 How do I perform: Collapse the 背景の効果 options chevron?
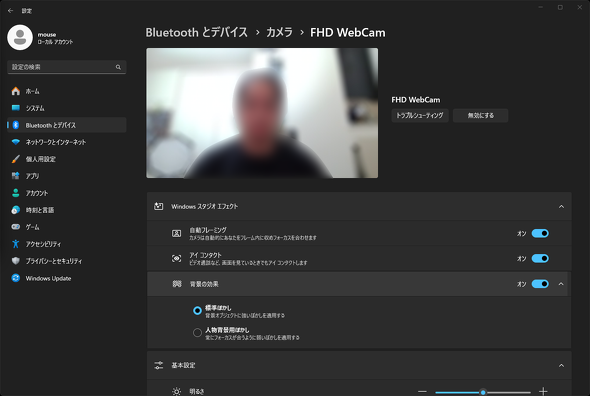pos(561,283)
